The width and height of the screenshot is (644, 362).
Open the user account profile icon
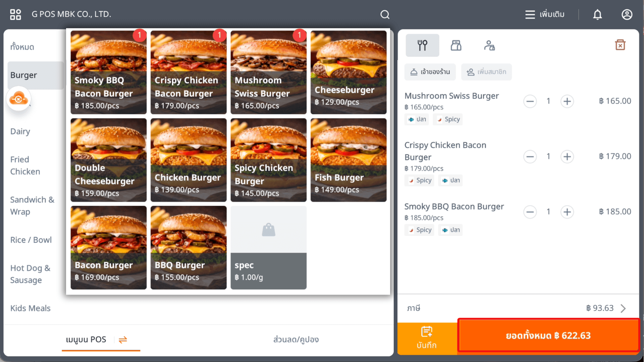pyautogui.click(x=627, y=14)
